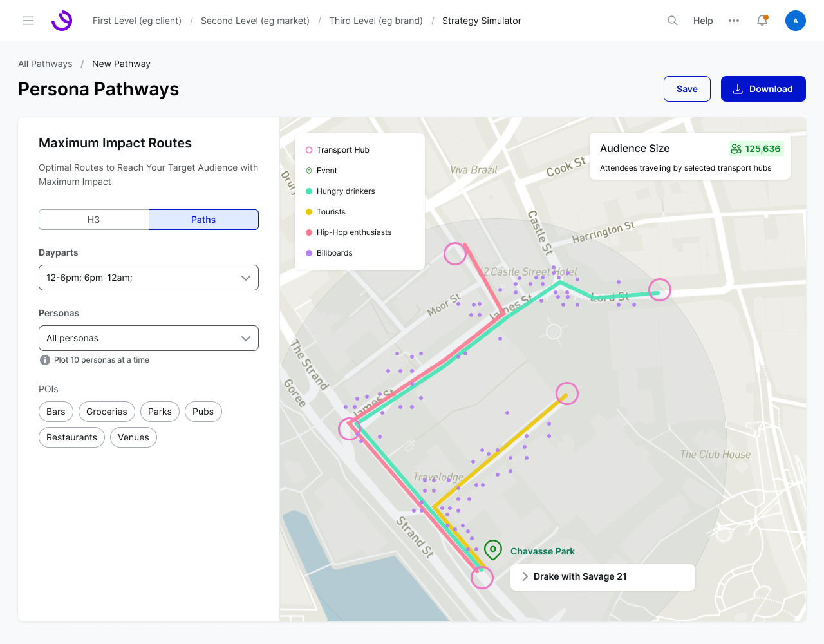The height and width of the screenshot is (644, 824).
Task: Click the audience people icon by 125,636
Action: (736, 149)
